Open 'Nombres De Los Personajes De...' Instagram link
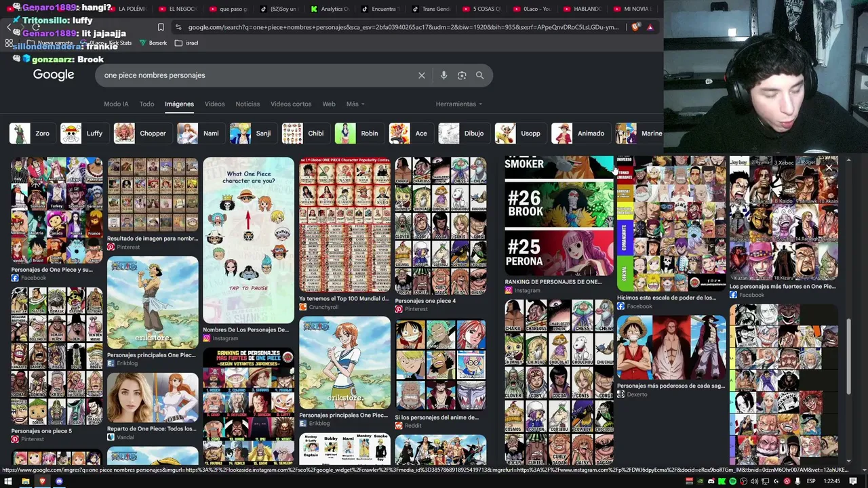This screenshot has height=488, width=868. pos(245,330)
